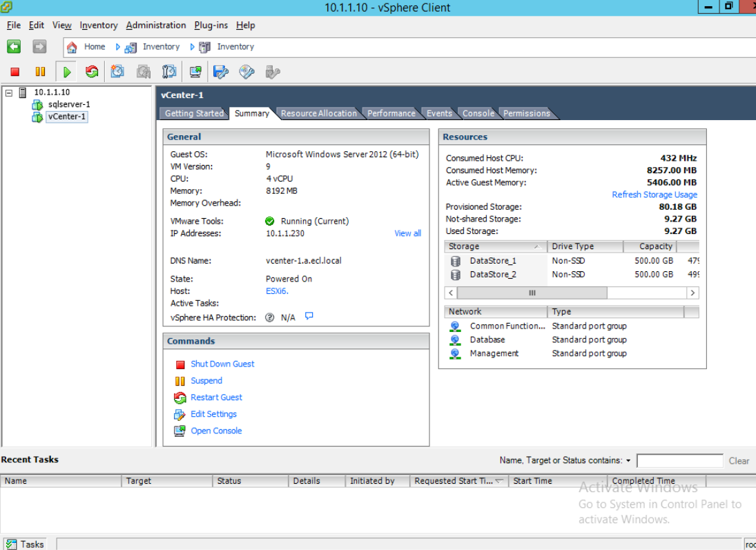The height and width of the screenshot is (550, 756).
Task: Click the Restart Guest command link
Action: (x=217, y=397)
